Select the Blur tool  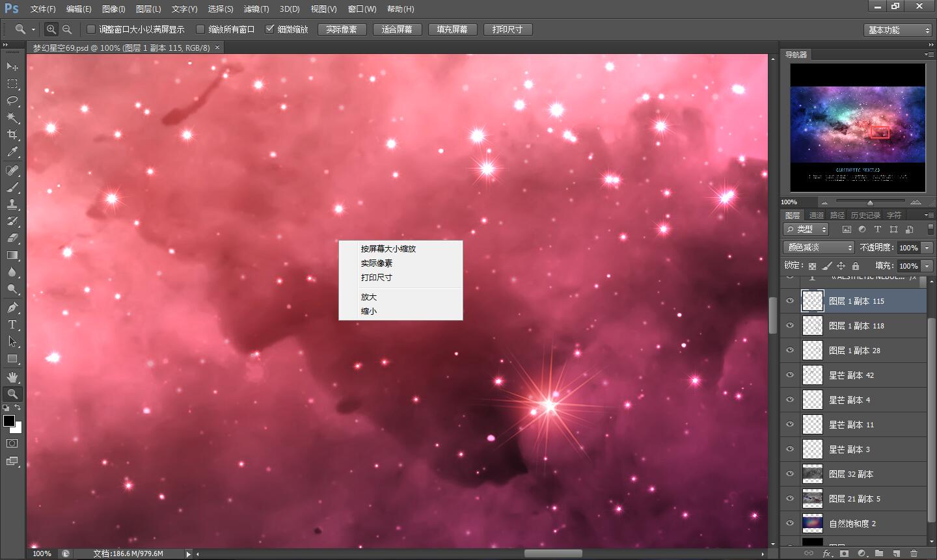pos(12,272)
